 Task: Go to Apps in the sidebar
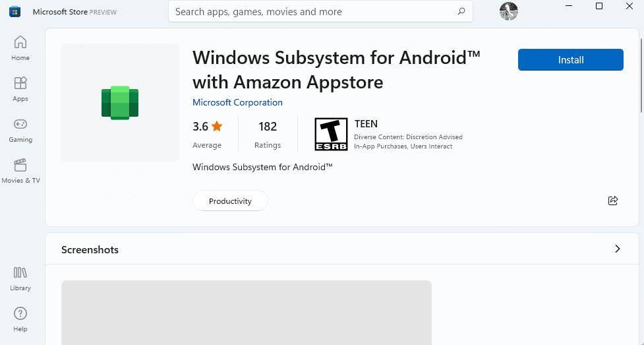pyautogui.click(x=20, y=89)
